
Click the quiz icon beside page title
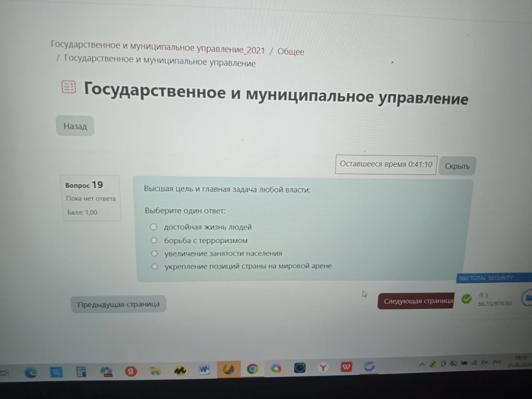(x=69, y=87)
